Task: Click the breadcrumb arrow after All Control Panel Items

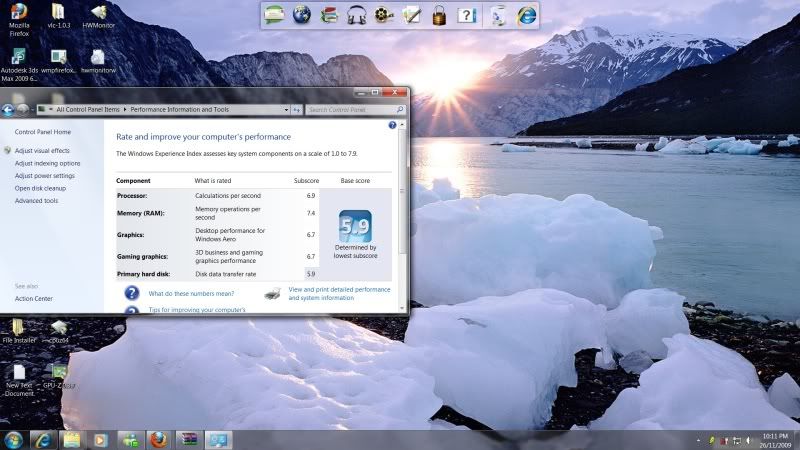Action: (x=126, y=109)
